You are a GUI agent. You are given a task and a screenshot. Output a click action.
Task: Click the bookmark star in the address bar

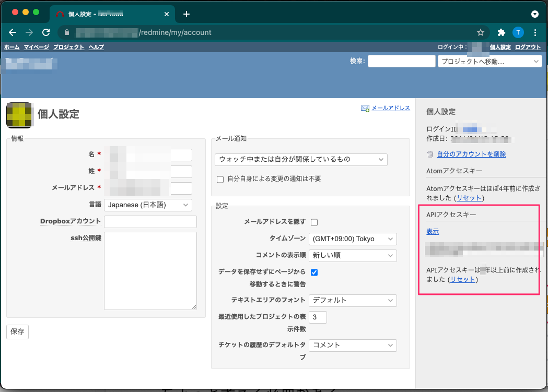480,32
